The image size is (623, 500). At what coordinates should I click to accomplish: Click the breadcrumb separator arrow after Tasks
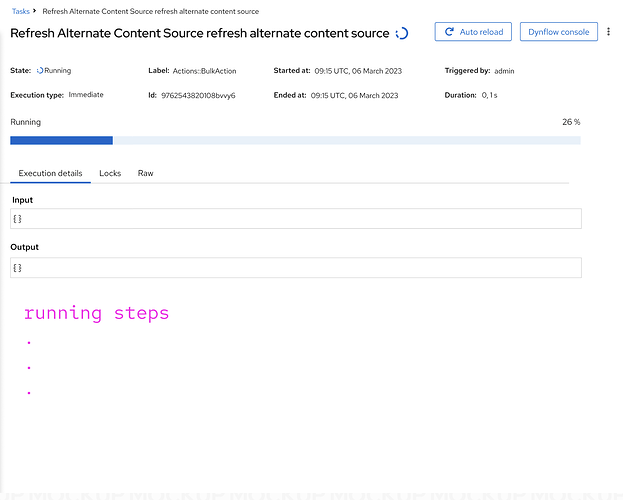[36, 11]
